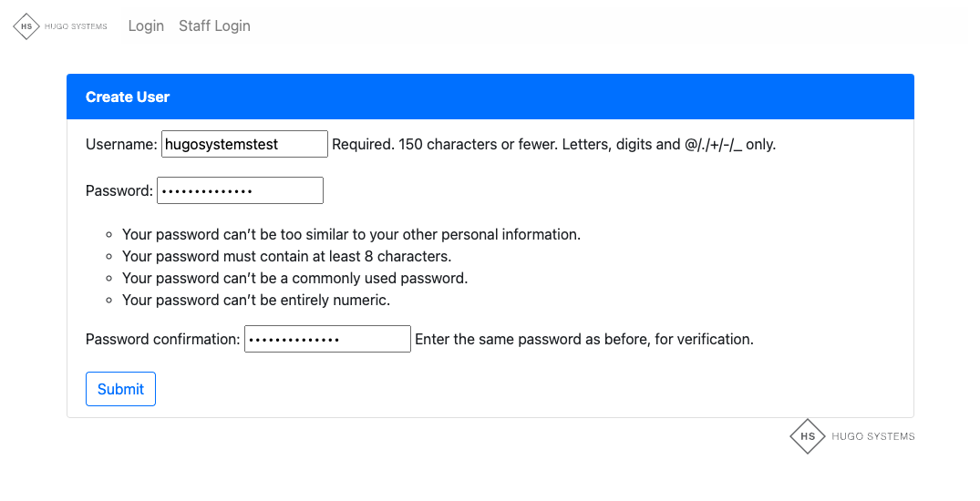Open the Login page link
Image resolution: width=980 pixels, height=501 pixels.
(146, 26)
